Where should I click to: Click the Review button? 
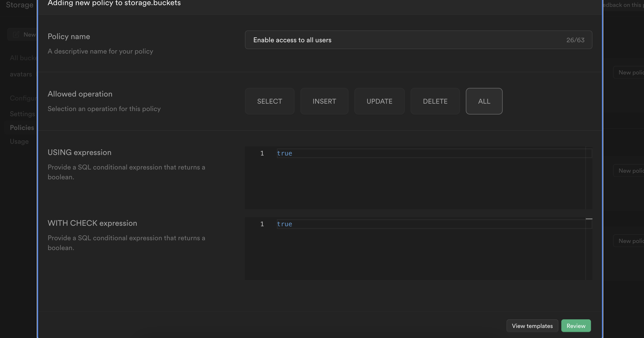tap(576, 325)
